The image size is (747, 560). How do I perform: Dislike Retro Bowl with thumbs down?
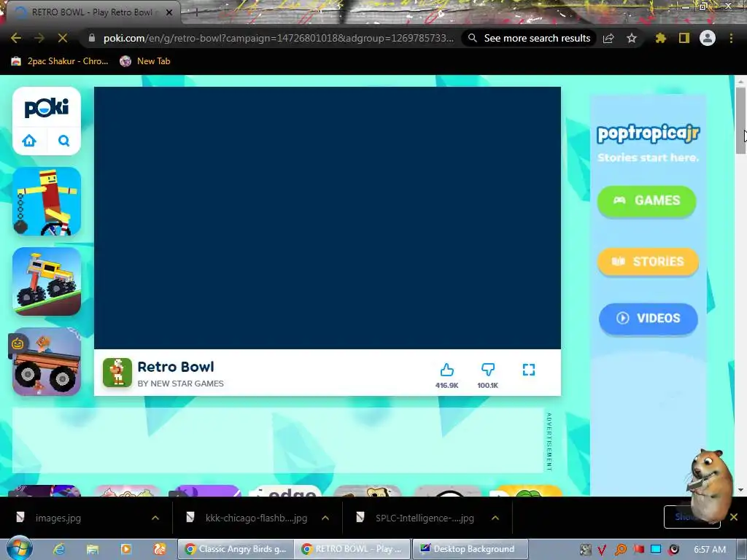coord(488,370)
